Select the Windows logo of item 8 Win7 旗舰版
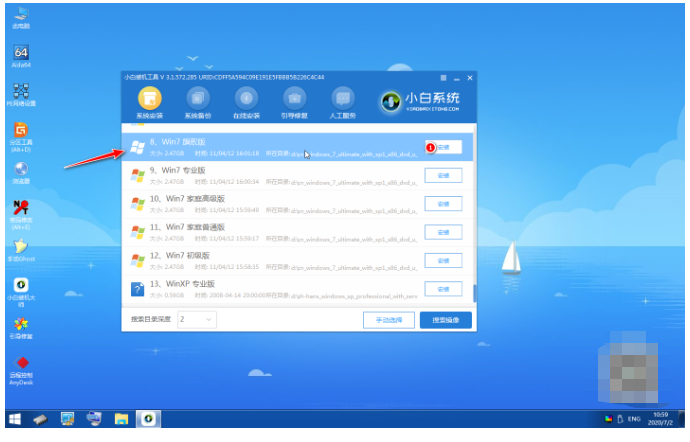The height and width of the screenshot is (442, 690). (x=138, y=147)
